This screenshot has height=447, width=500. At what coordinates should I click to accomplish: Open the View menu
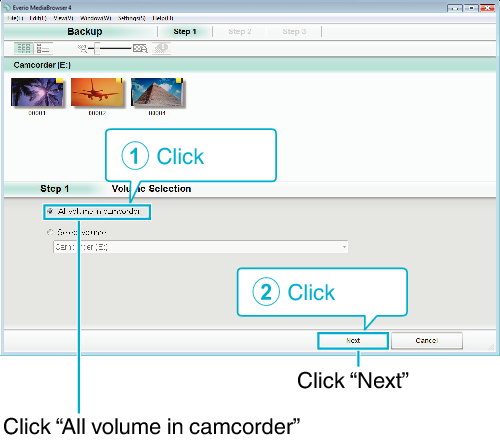[63, 18]
